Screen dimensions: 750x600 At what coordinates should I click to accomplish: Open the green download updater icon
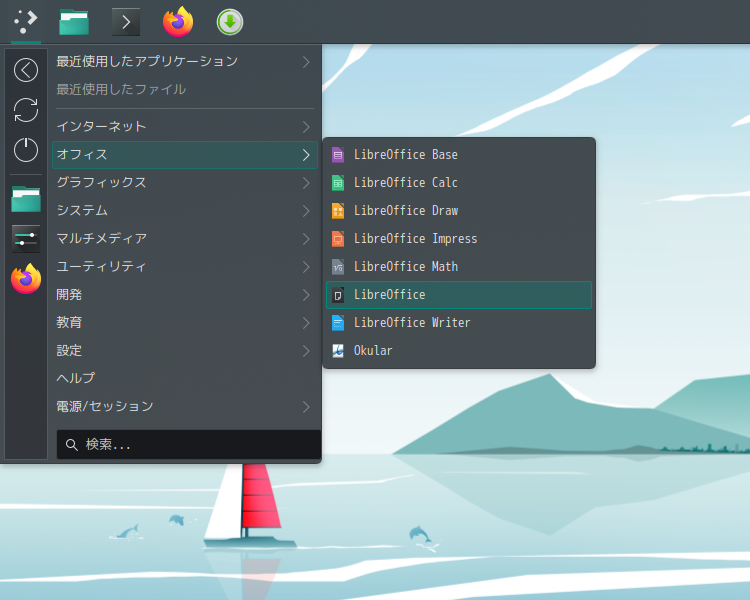point(230,22)
